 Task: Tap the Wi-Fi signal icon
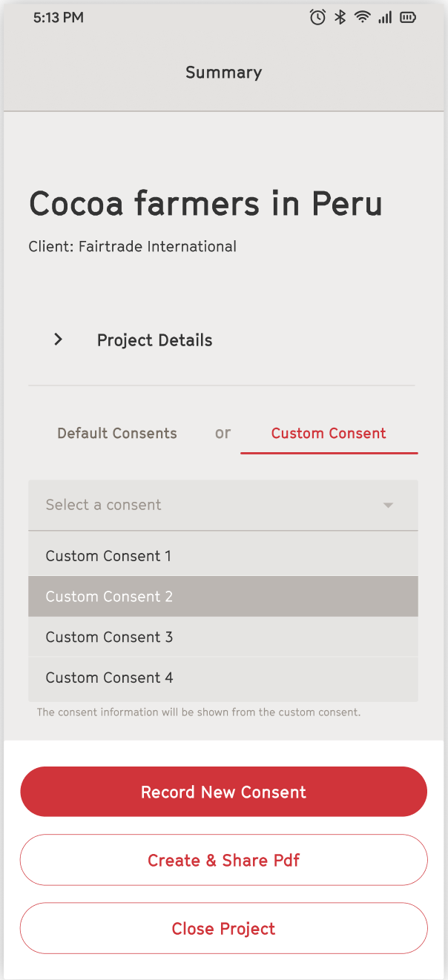(x=363, y=17)
